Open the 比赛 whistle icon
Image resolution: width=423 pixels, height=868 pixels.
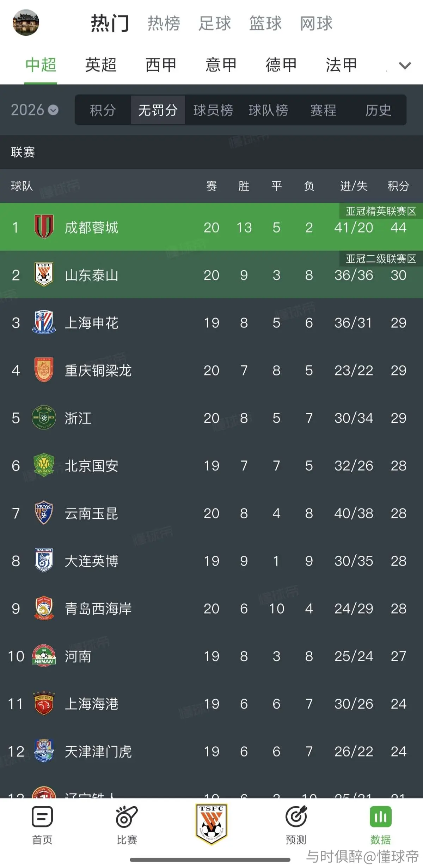[x=127, y=816]
